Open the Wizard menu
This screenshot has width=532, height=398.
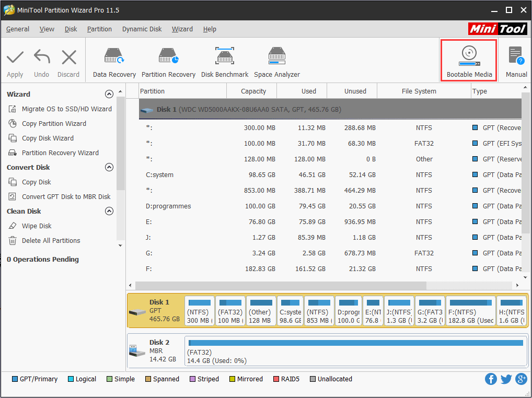(x=182, y=29)
